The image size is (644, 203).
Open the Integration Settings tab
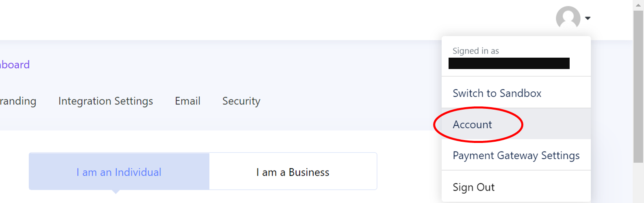tap(106, 101)
